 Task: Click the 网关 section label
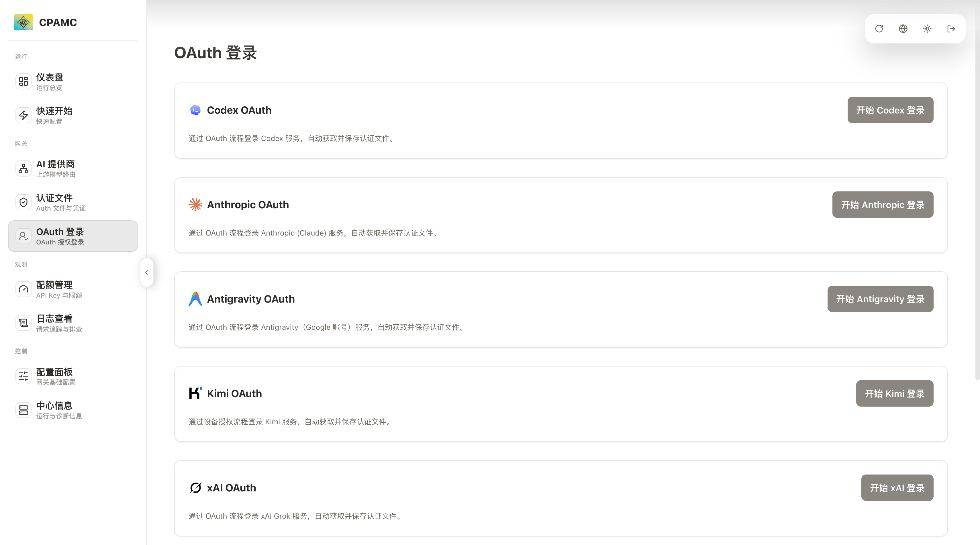point(21,143)
